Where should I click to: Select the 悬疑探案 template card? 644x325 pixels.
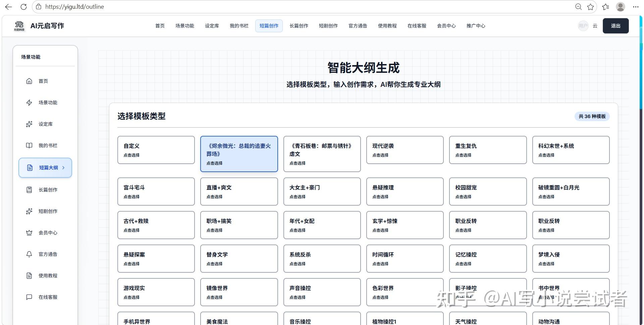click(156, 259)
